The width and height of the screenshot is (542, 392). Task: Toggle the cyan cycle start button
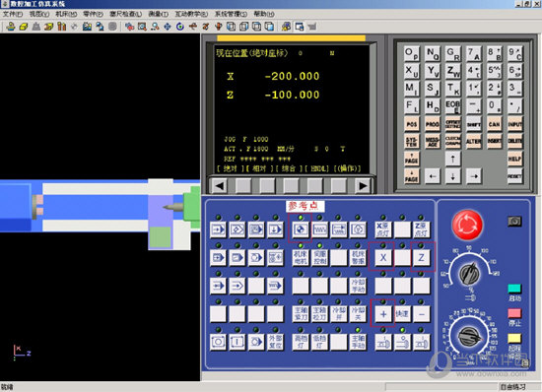point(514,289)
